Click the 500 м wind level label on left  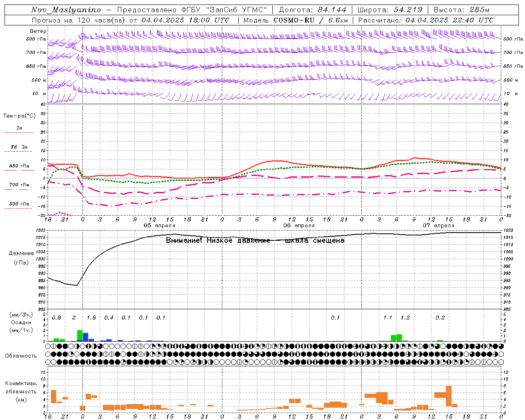point(39,80)
